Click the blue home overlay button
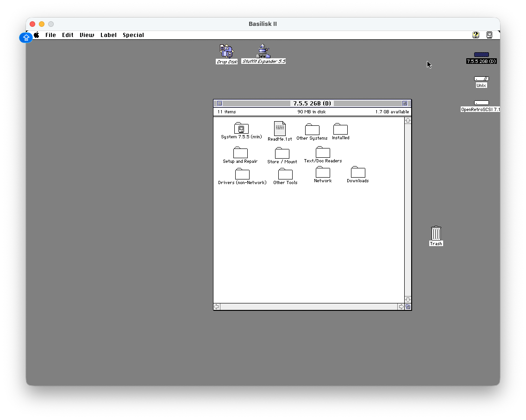The image size is (526, 420). pos(26,37)
